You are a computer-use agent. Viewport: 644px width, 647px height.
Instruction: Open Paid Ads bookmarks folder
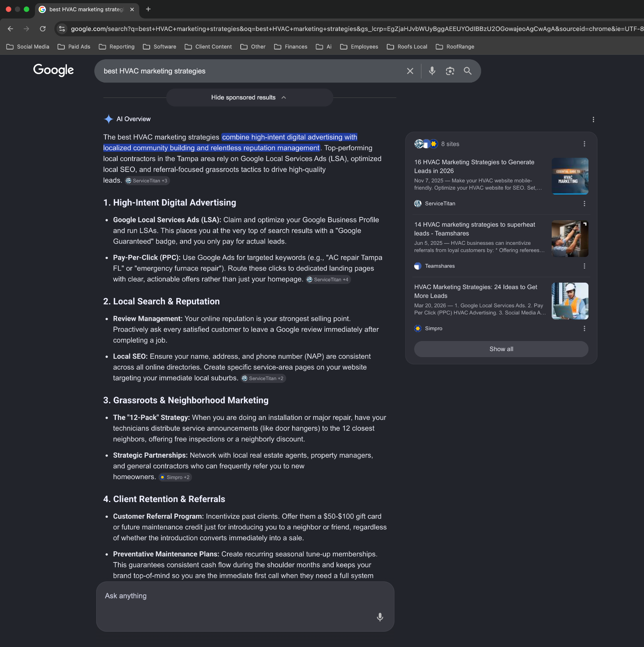click(74, 47)
